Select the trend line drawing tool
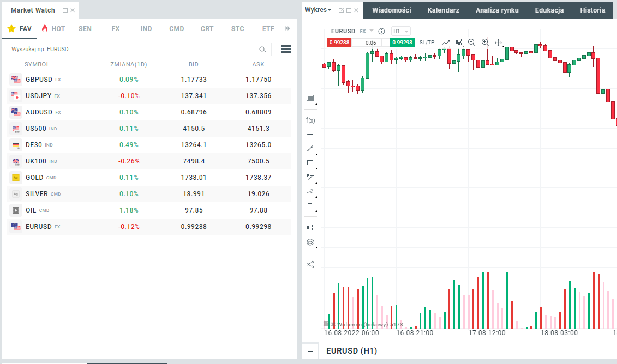This screenshot has width=617, height=364. pyautogui.click(x=310, y=148)
